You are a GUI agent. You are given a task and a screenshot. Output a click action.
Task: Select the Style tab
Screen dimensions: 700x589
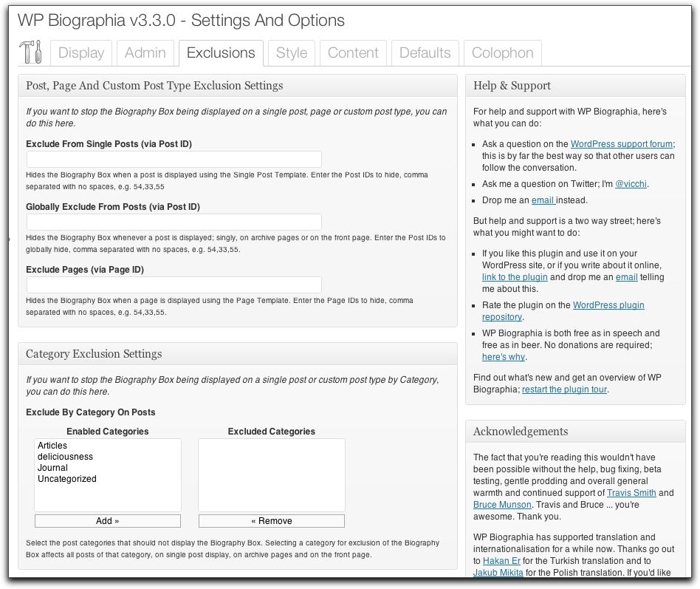[x=292, y=53]
